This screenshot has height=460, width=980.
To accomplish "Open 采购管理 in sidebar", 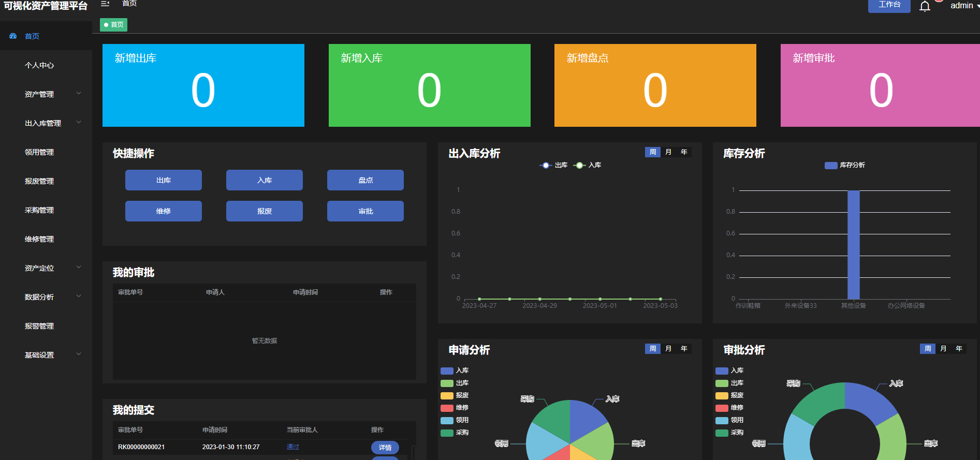I will [46, 210].
